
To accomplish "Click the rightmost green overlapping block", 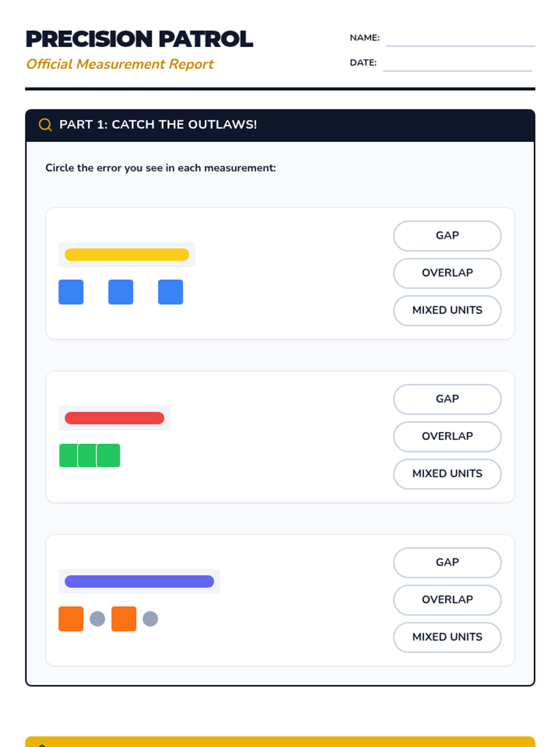I will coord(109,455).
